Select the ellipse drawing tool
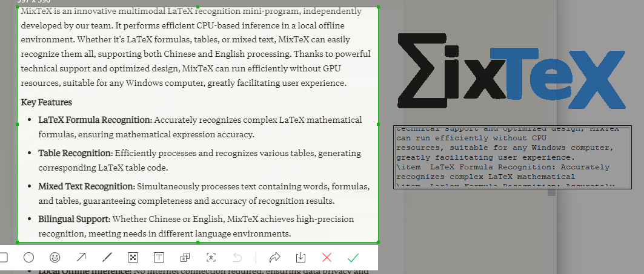The height and width of the screenshot is (274, 644). click(x=28, y=258)
